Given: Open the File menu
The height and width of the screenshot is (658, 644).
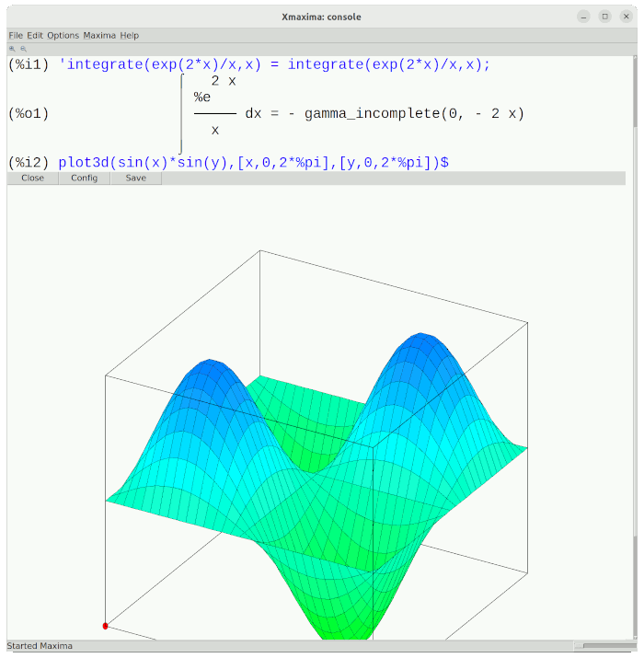Looking at the screenshot, I should click(x=16, y=35).
